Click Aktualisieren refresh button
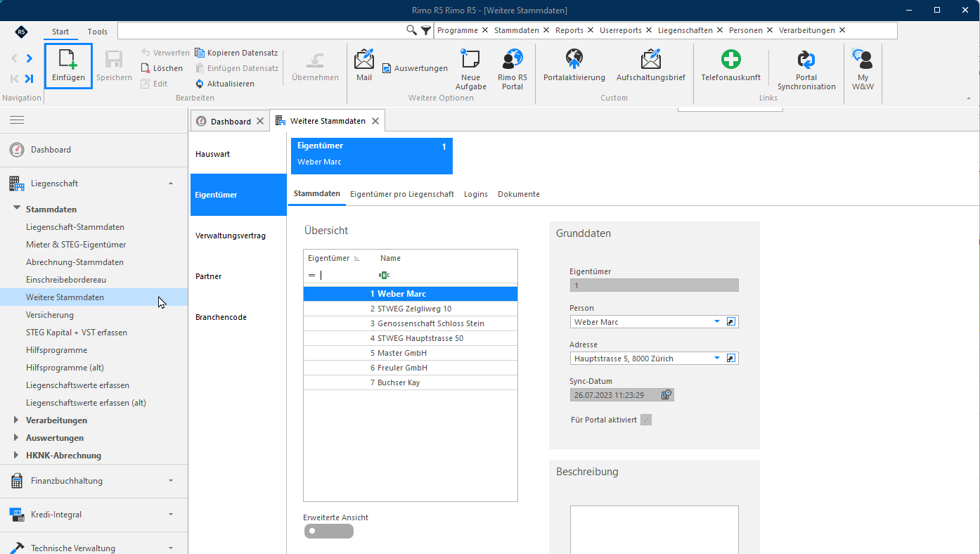The image size is (980, 554). click(x=225, y=84)
